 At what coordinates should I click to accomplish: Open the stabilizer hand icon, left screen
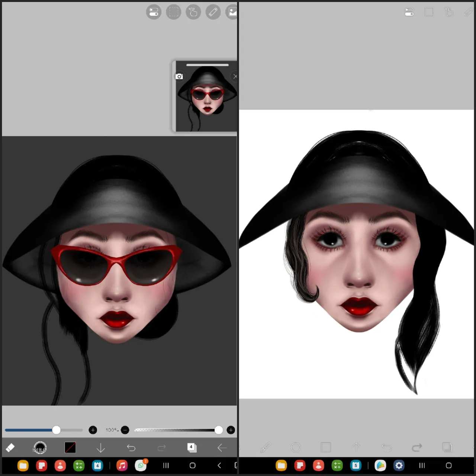click(x=193, y=12)
